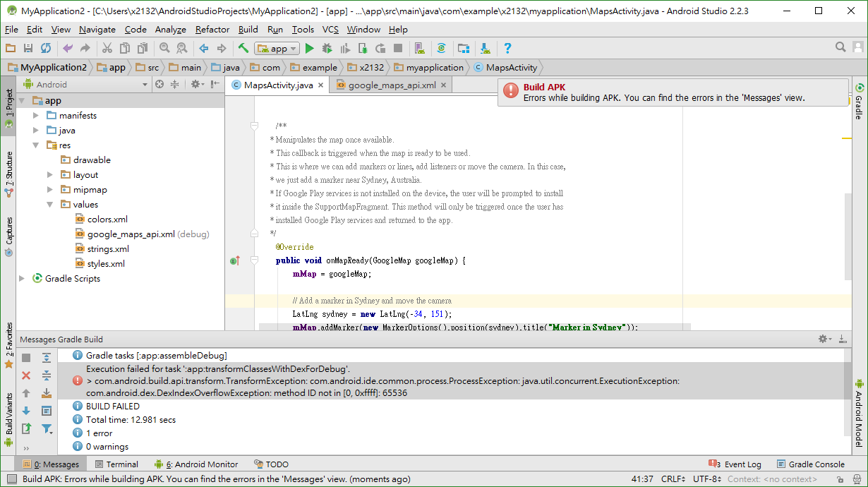Viewport: 868px width, 487px height.
Task: Click the blue Help question mark icon
Action: [x=507, y=48]
